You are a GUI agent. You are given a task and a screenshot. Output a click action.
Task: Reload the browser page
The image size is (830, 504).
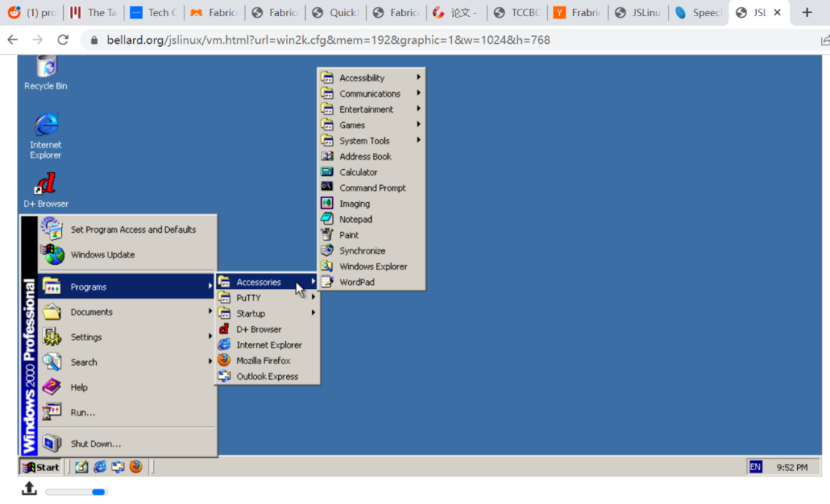(x=63, y=40)
